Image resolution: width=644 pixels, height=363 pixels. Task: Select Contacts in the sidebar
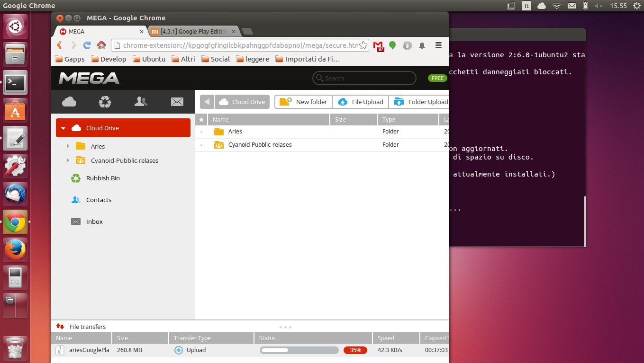click(x=99, y=200)
